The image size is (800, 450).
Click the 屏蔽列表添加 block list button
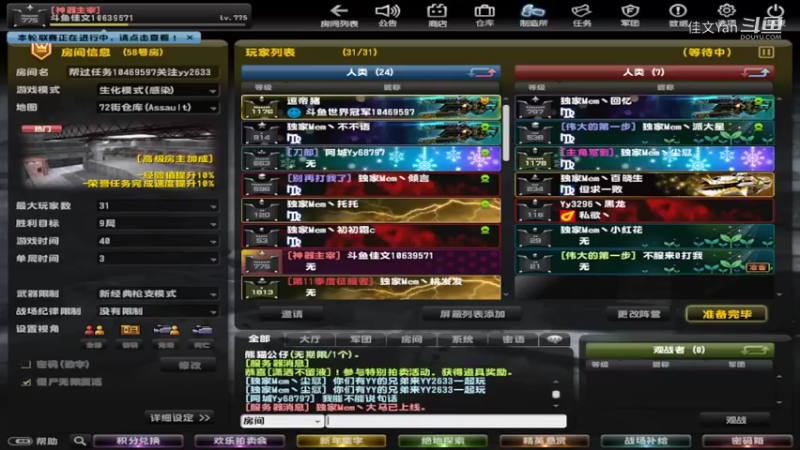(x=472, y=314)
